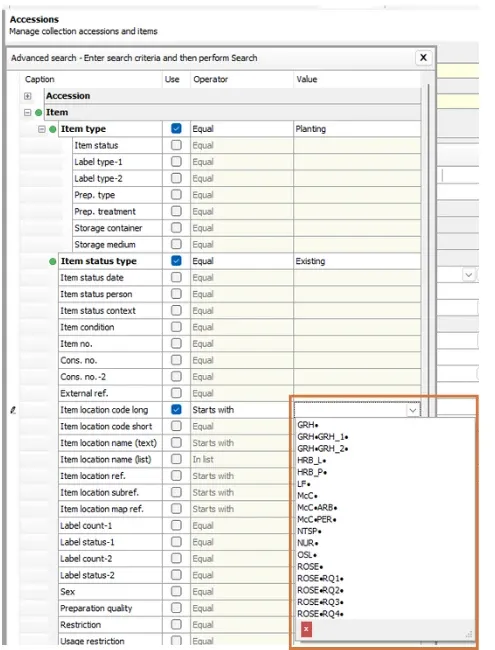Collapse the Item group
Viewport: 495px width, 650px height.
click(x=27, y=113)
